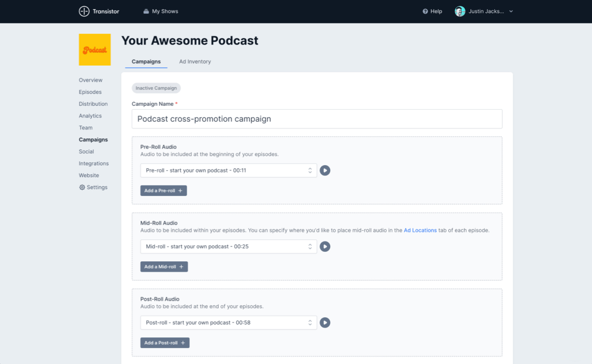Expand the account dropdown chevron
Screen dimensions: 592x364
point(510,11)
